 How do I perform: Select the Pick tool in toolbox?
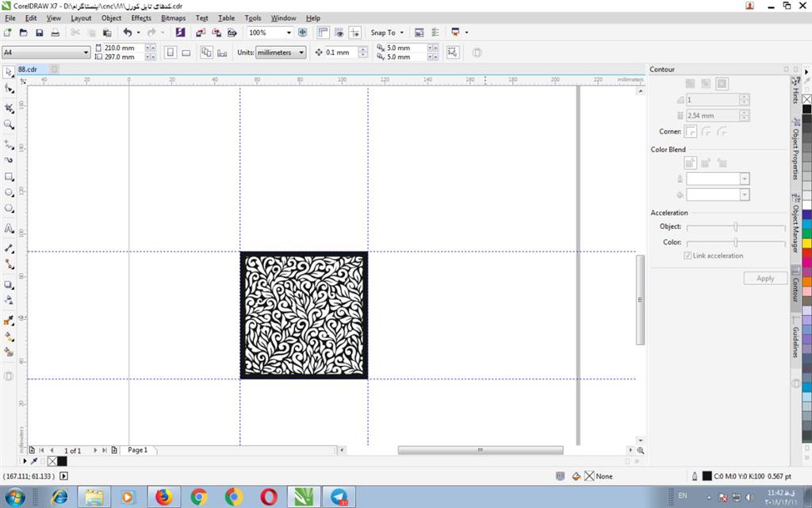coord(9,71)
